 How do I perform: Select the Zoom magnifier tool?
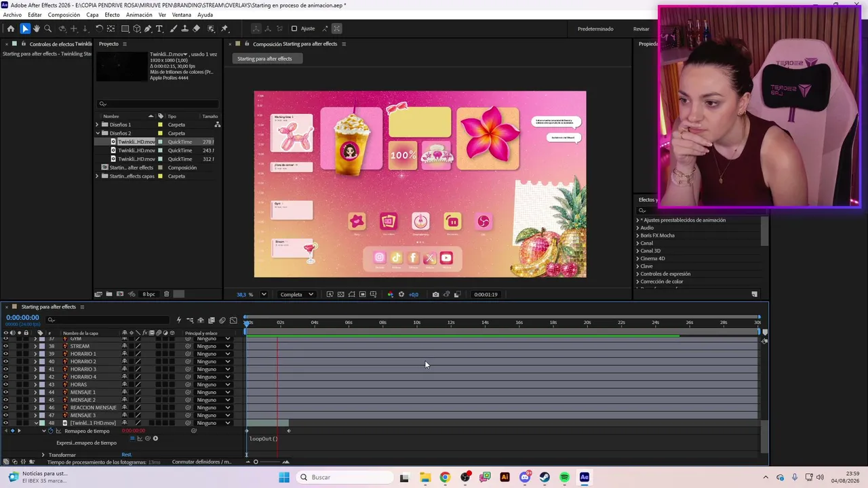[x=48, y=28]
